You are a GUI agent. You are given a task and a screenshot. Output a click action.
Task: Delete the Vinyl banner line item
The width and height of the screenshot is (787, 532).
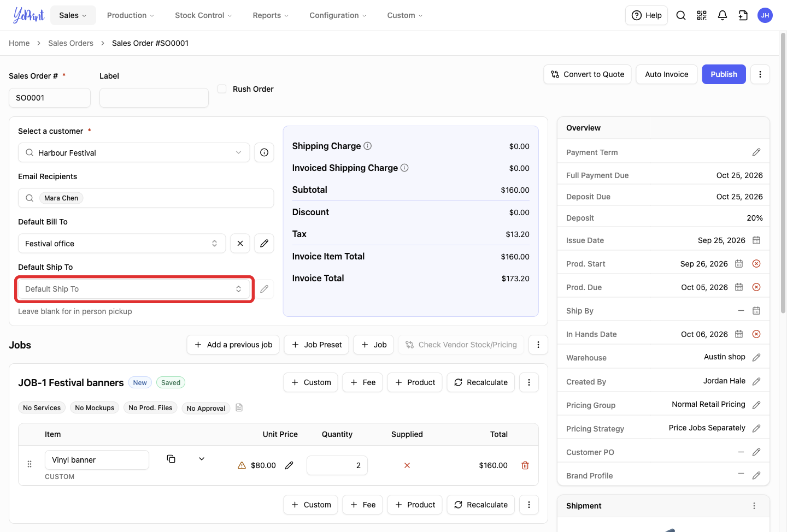coord(525,465)
